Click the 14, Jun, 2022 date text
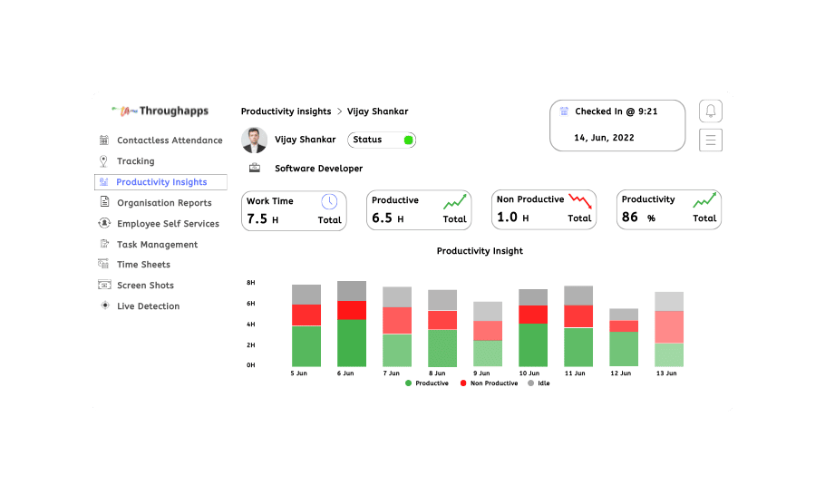This screenshot has width=825, height=504. click(604, 137)
